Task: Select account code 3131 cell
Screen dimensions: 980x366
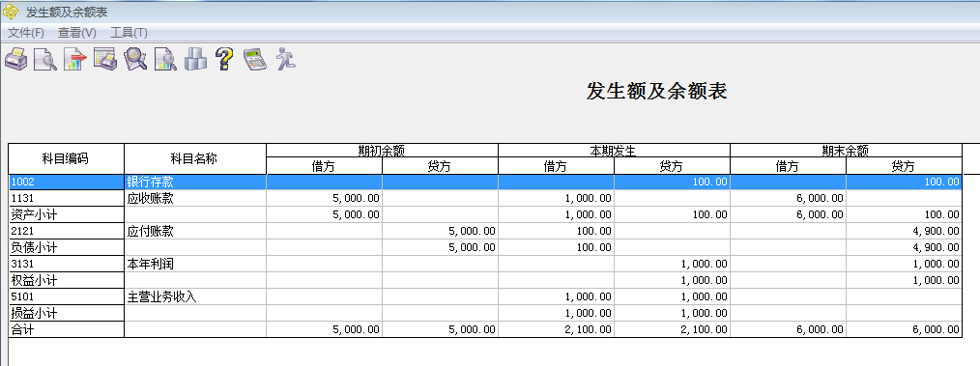Action: (x=66, y=264)
